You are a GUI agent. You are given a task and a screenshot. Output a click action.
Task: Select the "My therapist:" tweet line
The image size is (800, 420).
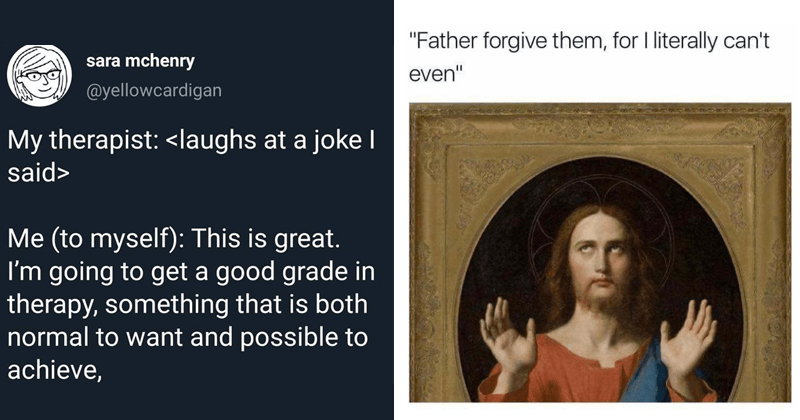pos(190,143)
